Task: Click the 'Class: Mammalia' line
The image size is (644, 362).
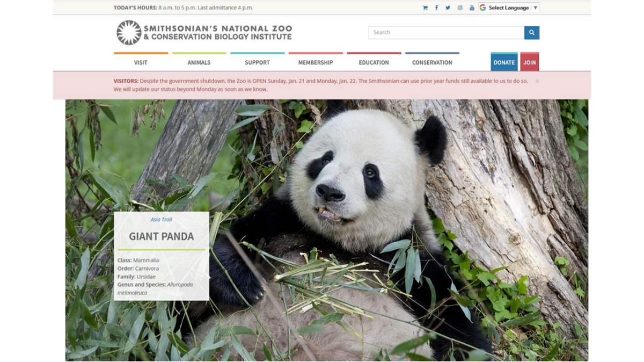Action: [138, 260]
